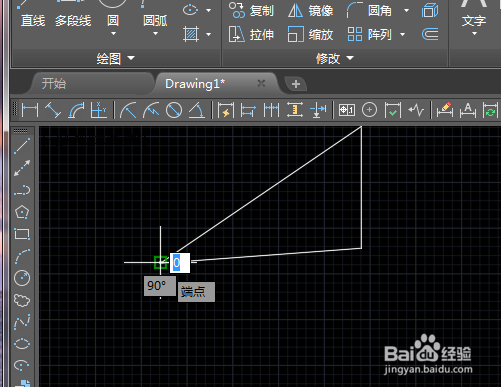Click the aligned dimension icon

point(53,110)
